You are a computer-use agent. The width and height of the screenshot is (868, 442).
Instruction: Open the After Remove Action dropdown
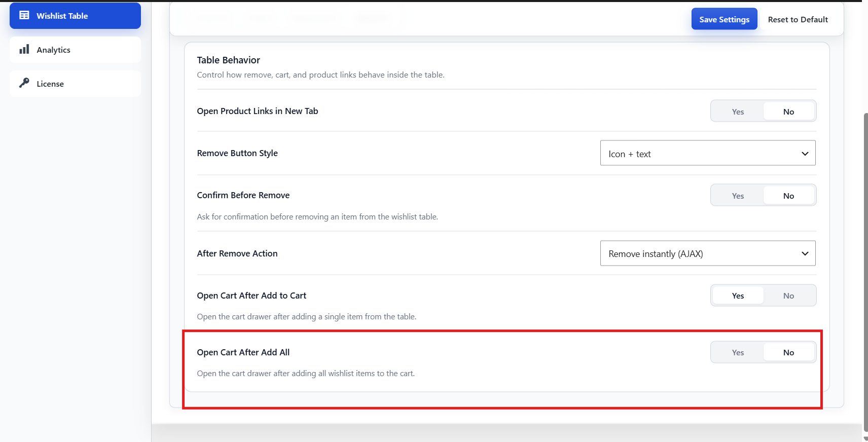(708, 253)
